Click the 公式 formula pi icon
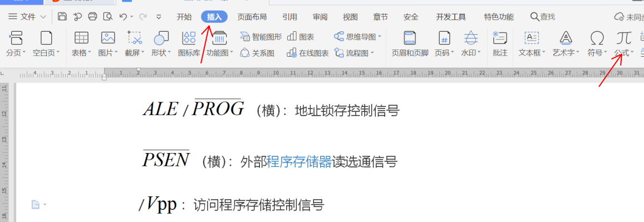644x222 pixels. click(623, 38)
